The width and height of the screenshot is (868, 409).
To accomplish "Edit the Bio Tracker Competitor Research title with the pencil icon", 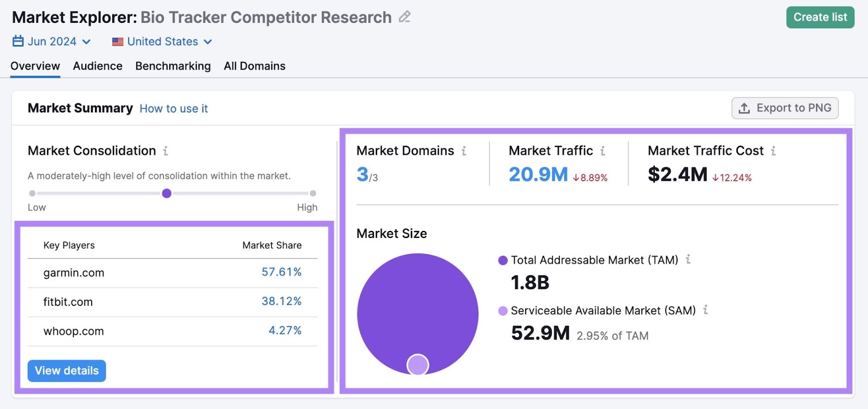I will click(404, 17).
